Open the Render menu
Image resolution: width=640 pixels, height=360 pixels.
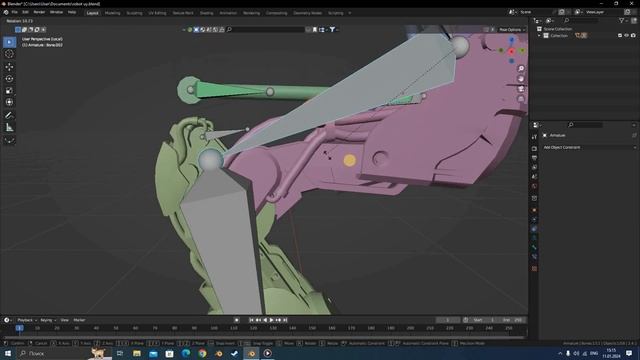pyautogui.click(x=39, y=12)
